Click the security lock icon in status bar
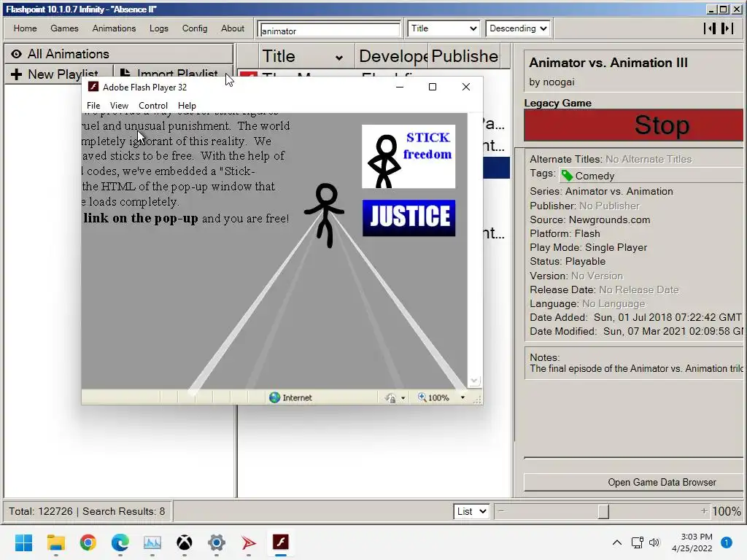The width and height of the screenshot is (747, 560). 390,398
